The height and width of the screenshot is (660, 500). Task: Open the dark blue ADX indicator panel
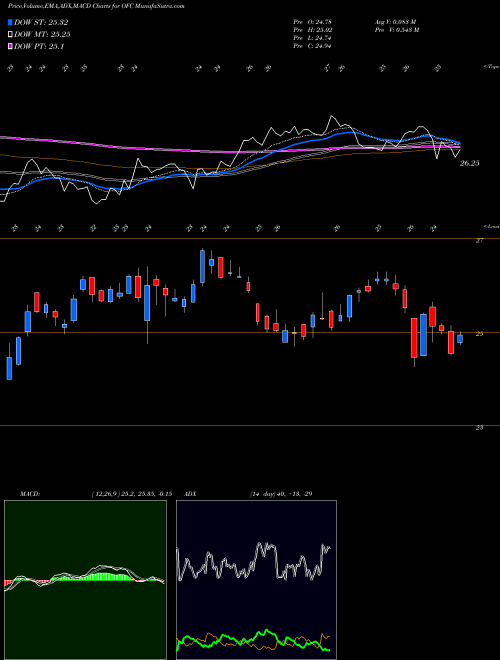pos(256,580)
